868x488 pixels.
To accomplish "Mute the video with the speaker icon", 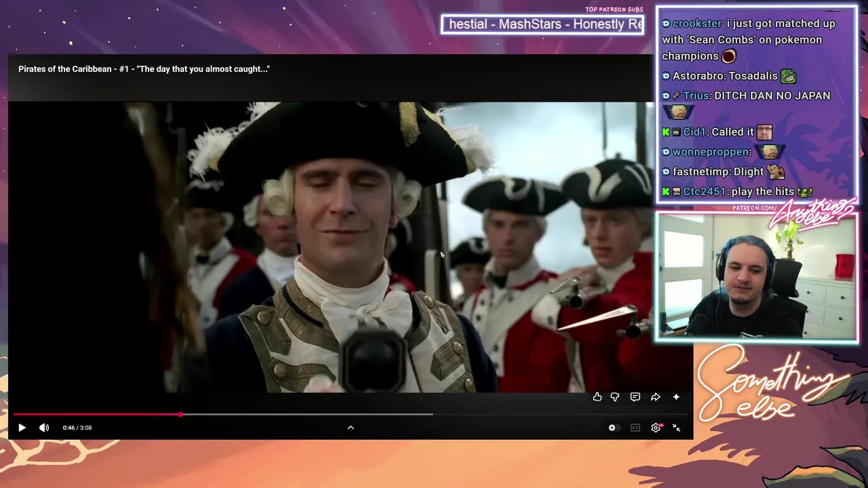I will tap(44, 428).
